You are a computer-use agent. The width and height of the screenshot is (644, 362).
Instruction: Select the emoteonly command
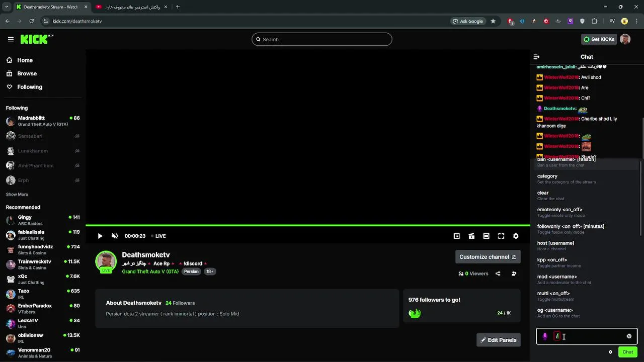coord(586,212)
